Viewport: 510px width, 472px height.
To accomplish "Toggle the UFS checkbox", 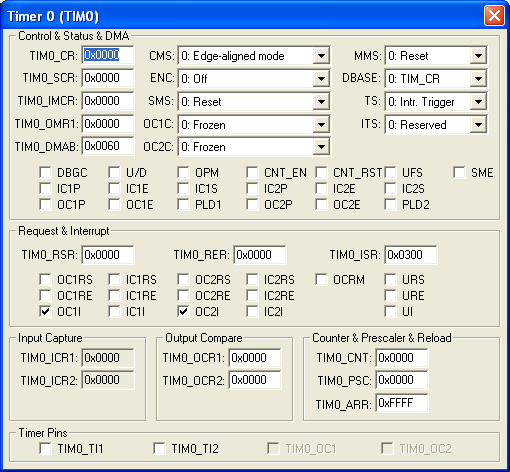I will [x=390, y=173].
